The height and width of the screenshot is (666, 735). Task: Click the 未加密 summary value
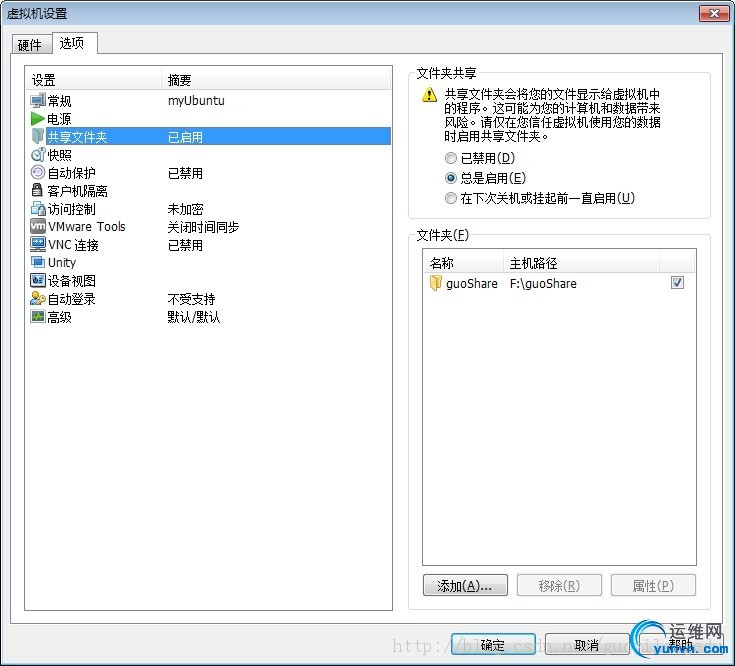[185, 209]
